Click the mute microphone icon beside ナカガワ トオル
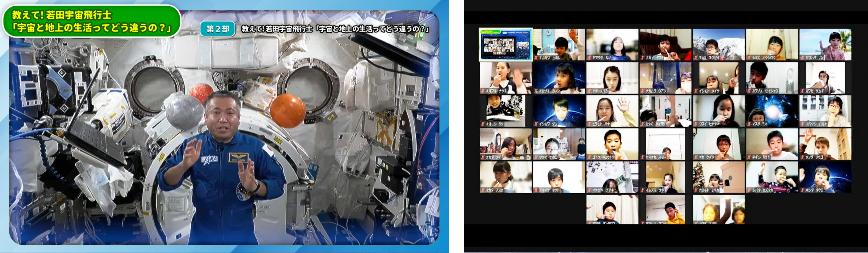This screenshot has width=868, height=253. pos(536,58)
